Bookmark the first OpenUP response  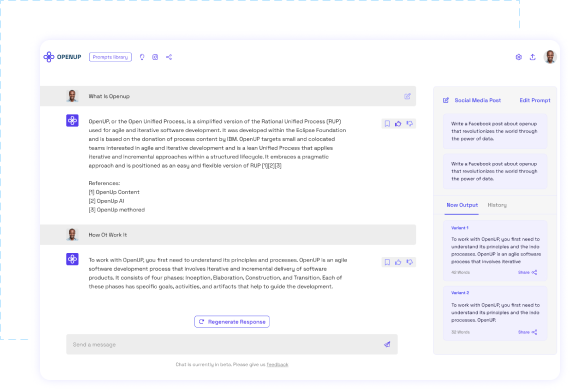click(387, 124)
